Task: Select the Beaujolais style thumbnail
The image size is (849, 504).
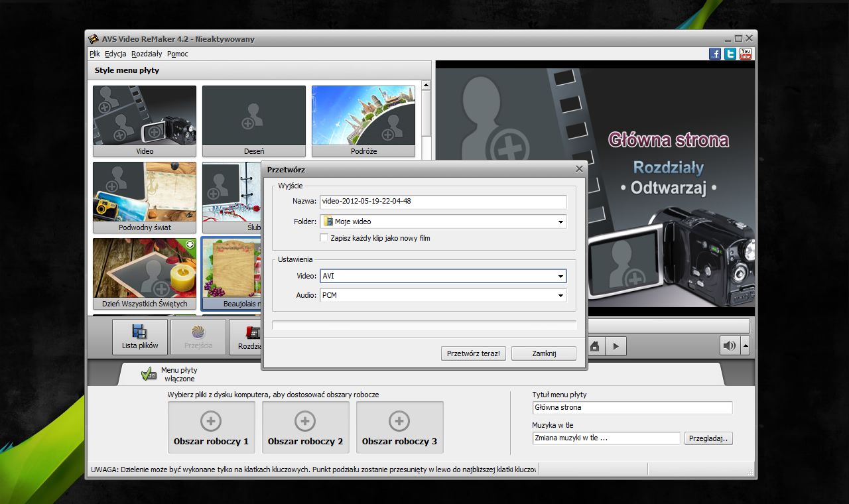Action: point(231,273)
